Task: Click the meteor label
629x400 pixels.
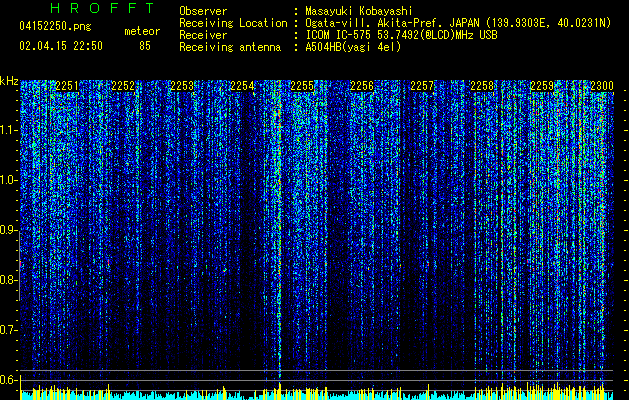Action: click(142, 31)
